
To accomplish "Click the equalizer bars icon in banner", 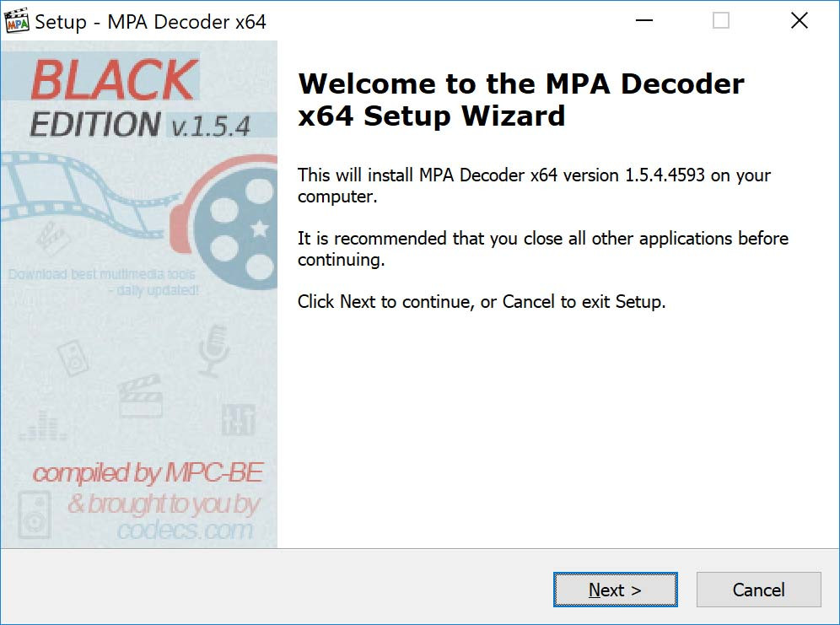I will tap(43, 426).
